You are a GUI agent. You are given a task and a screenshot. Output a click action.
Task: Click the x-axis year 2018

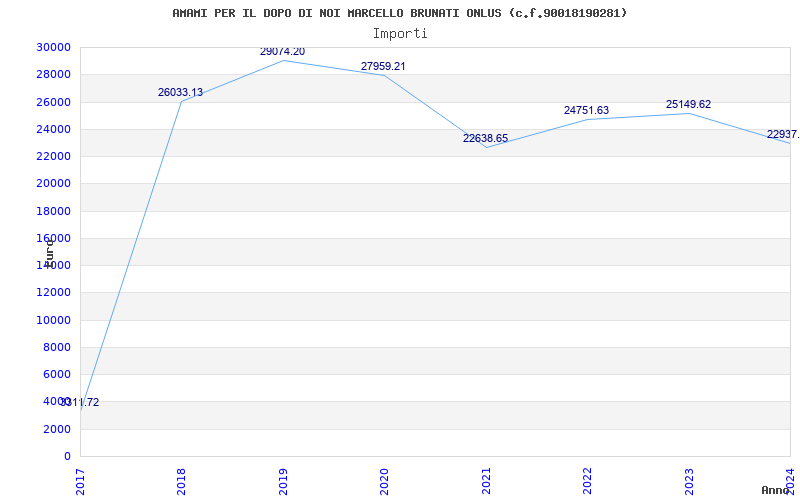pyautogui.click(x=181, y=482)
